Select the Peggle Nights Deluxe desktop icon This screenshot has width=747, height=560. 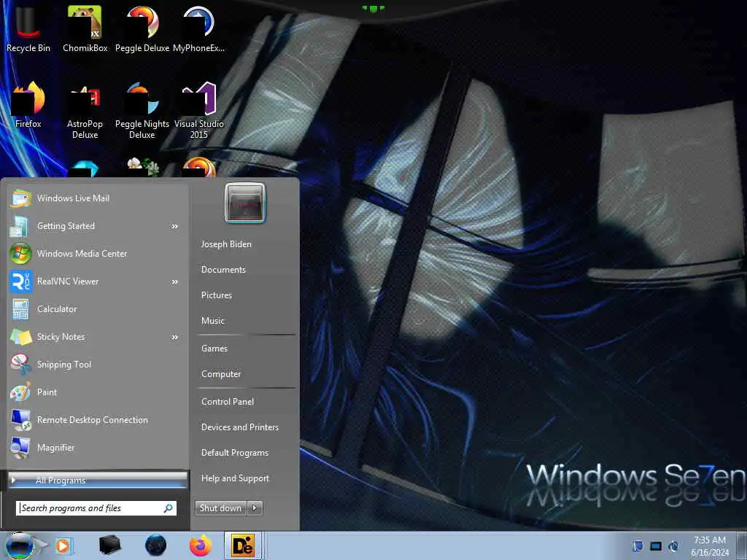[x=142, y=111]
